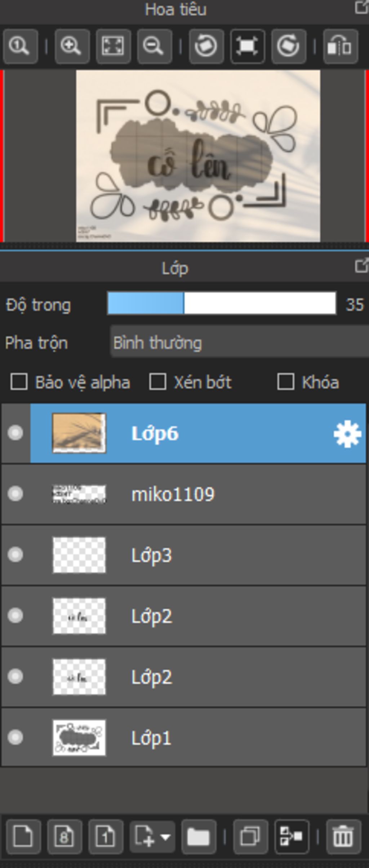Rotate canvas view to the left
Viewport: 369px width, 868px height.
[206, 46]
